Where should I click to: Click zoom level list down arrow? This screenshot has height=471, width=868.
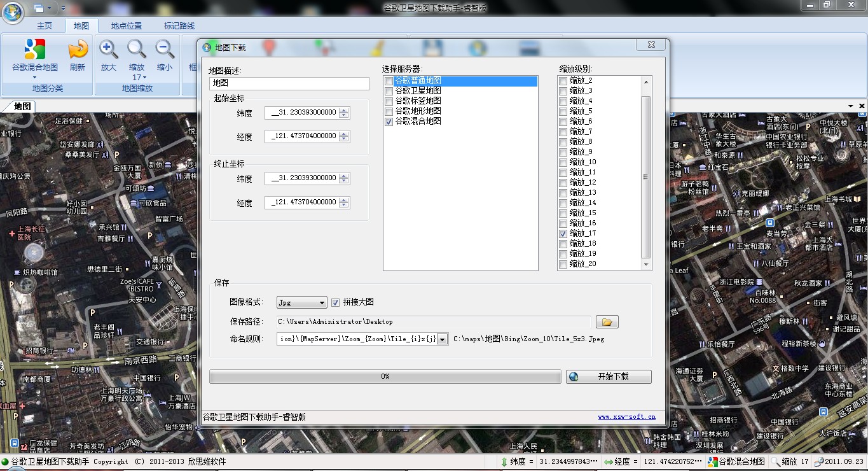[646, 265]
